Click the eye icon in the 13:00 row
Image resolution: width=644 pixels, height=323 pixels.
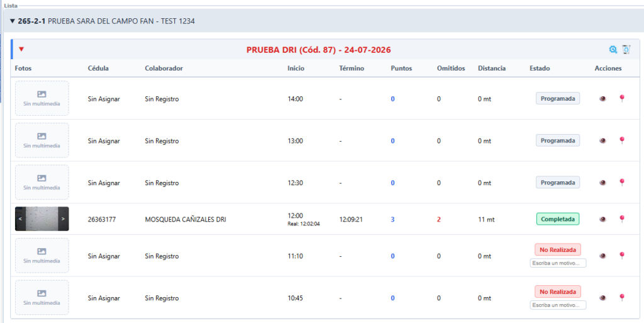(x=602, y=140)
